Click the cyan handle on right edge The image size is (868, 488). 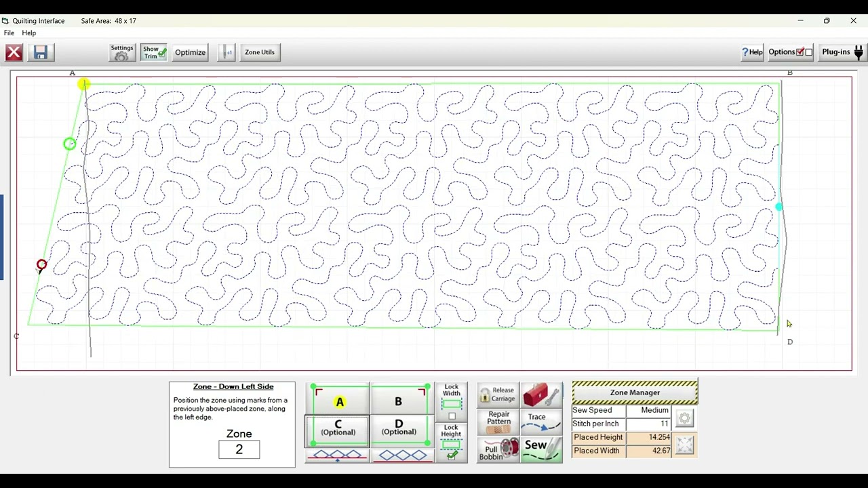coord(778,207)
